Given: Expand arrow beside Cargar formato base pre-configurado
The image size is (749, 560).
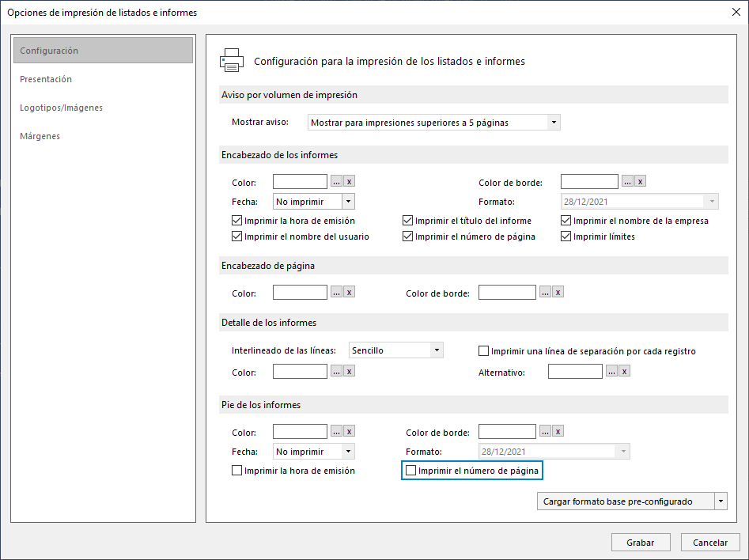Looking at the screenshot, I should (x=721, y=501).
